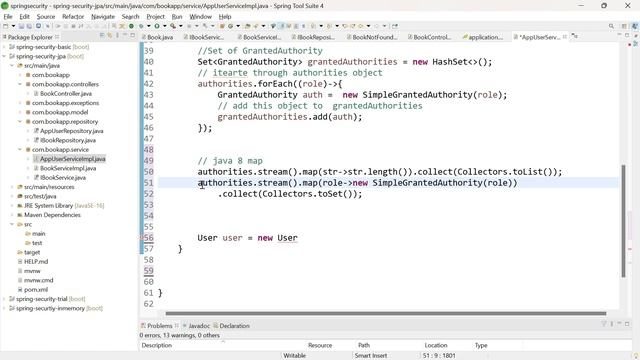Open the New wizard dropdown arrow
Screen dimensions: 640x360
click(x=13, y=26)
